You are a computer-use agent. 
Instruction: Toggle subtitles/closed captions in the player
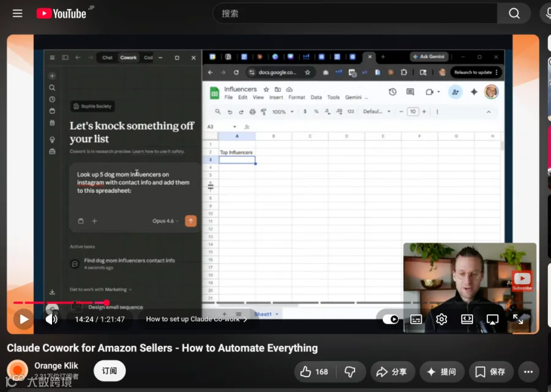click(x=416, y=319)
